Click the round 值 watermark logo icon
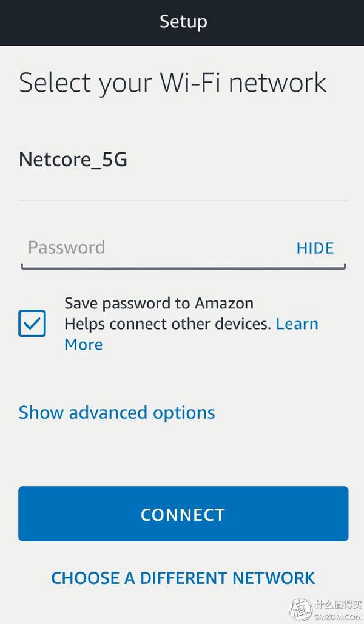This screenshot has height=624, width=364. tap(301, 609)
